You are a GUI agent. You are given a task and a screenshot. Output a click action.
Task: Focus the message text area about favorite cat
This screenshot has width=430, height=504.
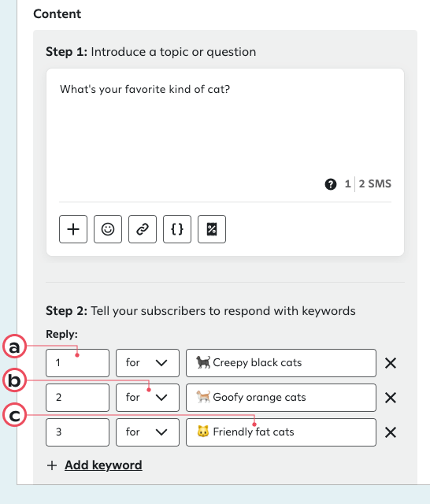pos(225,128)
